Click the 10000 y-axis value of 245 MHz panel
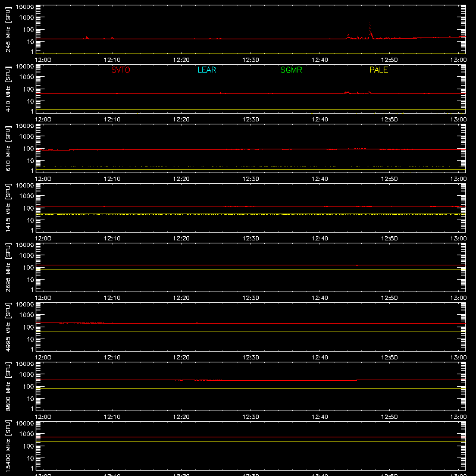The width and height of the screenshot is (476, 476). [x=25, y=7]
